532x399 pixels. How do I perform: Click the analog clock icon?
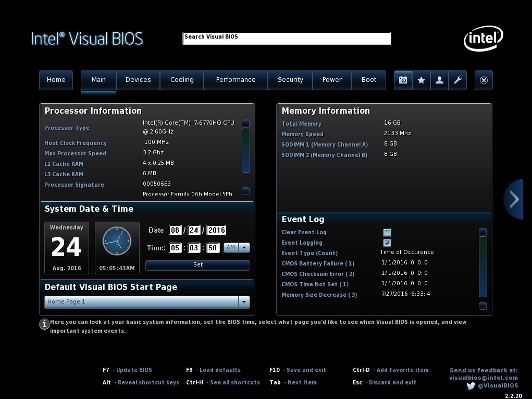(x=117, y=241)
